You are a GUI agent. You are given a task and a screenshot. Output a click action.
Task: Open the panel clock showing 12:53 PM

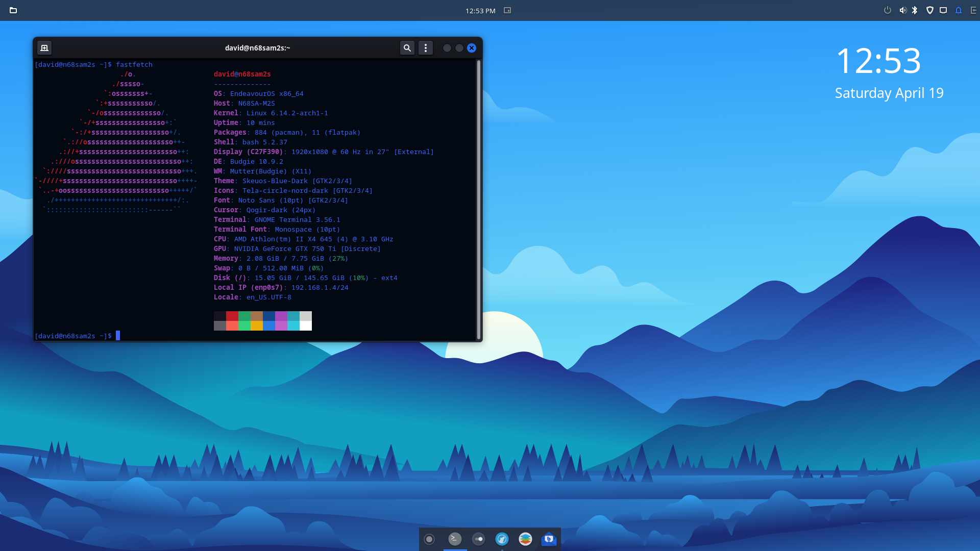(x=480, y=11)
